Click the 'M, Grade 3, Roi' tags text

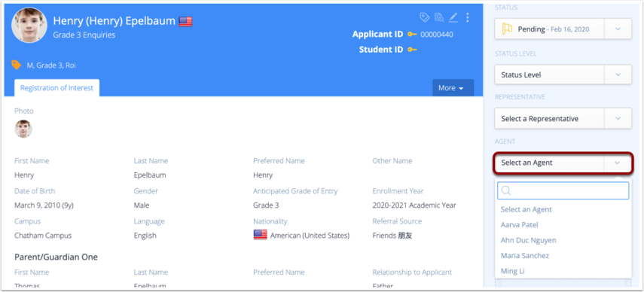point(51,65)
